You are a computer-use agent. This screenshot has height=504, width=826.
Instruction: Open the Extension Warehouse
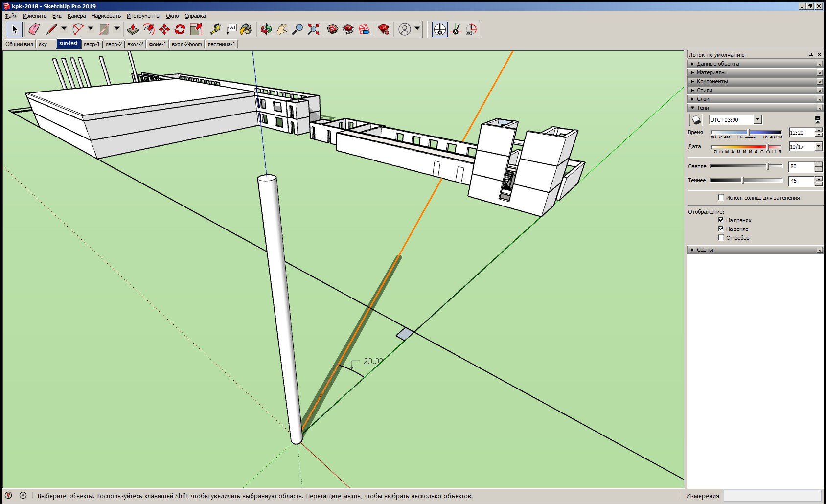point(348,29)
